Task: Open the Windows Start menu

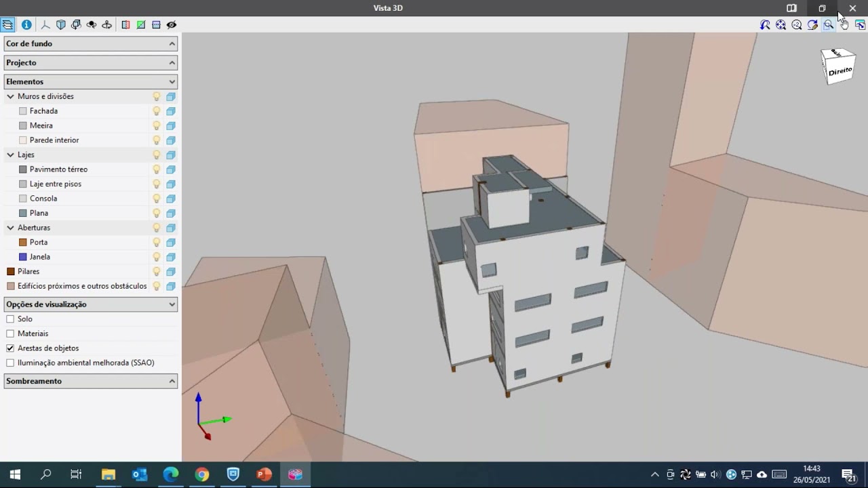Action: (x=15, y=474)
